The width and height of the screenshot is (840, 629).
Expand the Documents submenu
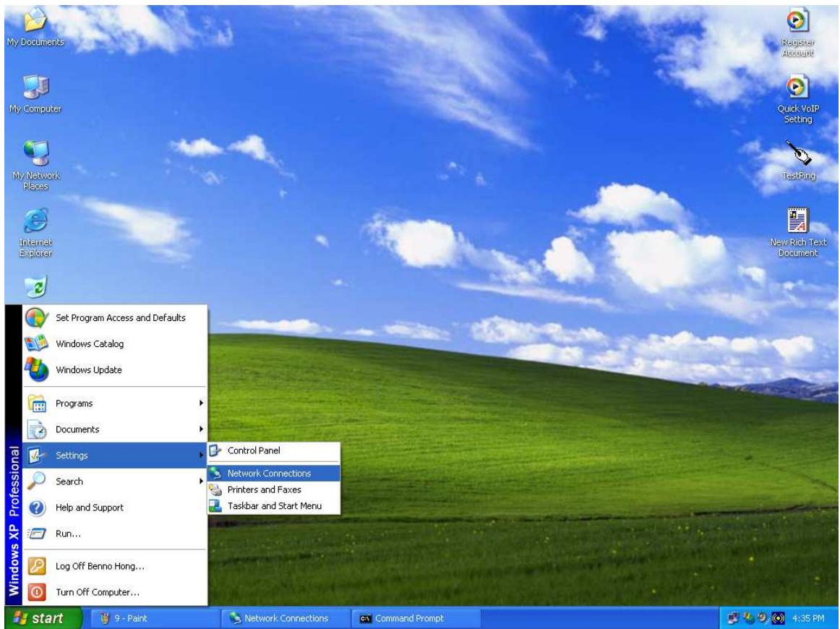click(x=114, y=429)
